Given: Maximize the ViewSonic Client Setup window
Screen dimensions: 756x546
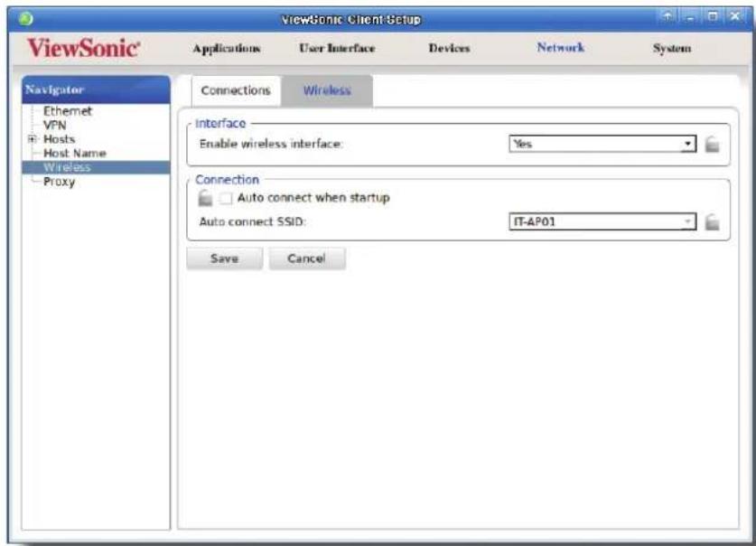Looking at the screenshot, I should [x=713, y=17].
